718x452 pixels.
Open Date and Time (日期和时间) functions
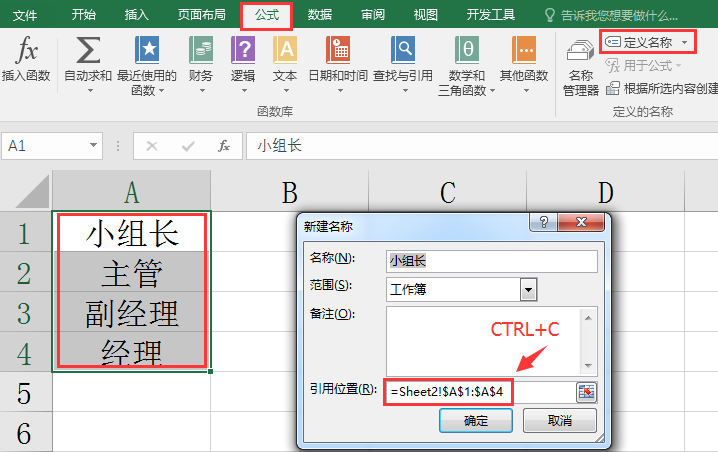[338, 64]
